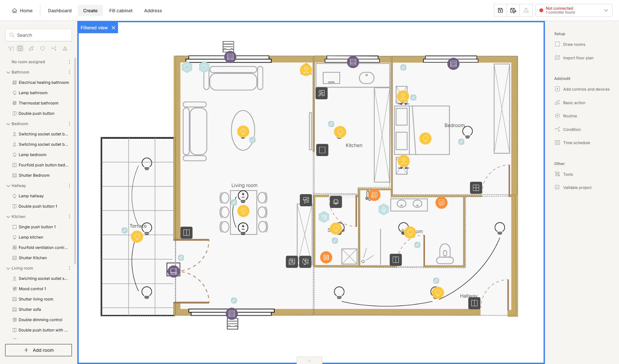Click Validate project
The width and height of the screenshot is (619, 364).
click(x=573, y=188)
